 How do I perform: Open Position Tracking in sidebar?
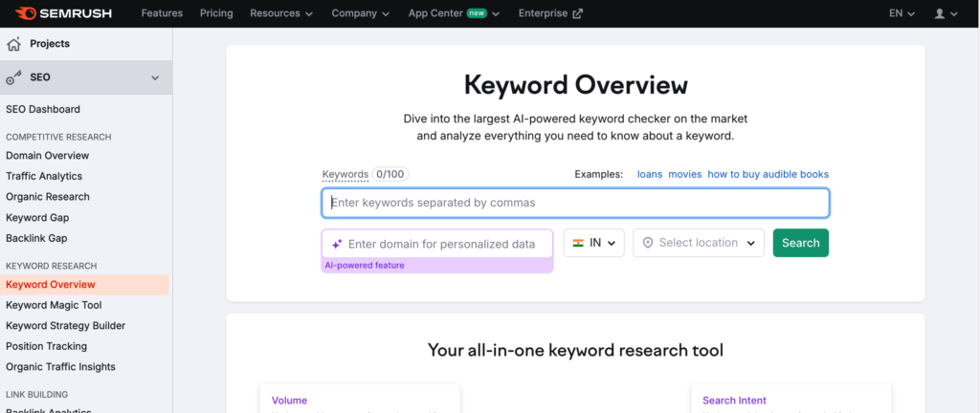(46, 346)
